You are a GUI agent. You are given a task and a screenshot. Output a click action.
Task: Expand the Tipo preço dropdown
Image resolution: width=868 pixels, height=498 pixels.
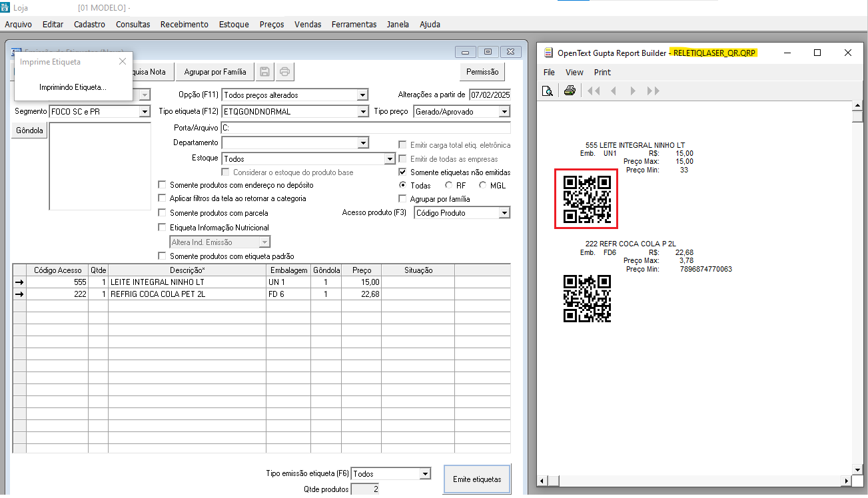click(504, 112)
